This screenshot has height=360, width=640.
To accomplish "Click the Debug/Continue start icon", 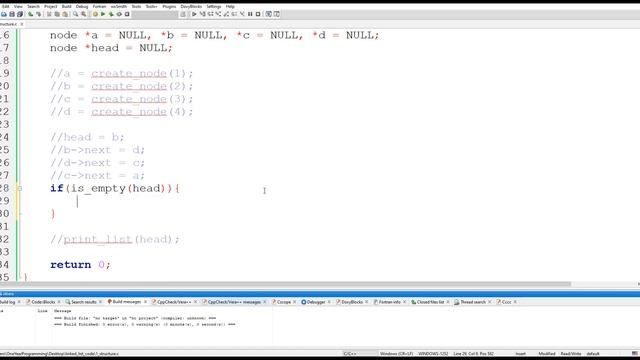I will pos(194,14).
